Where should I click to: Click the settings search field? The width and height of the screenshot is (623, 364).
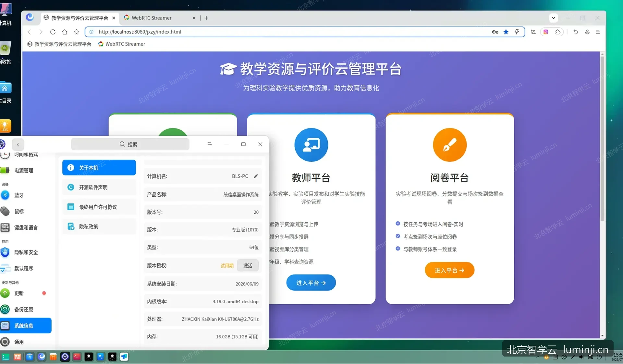click(130, 144)
